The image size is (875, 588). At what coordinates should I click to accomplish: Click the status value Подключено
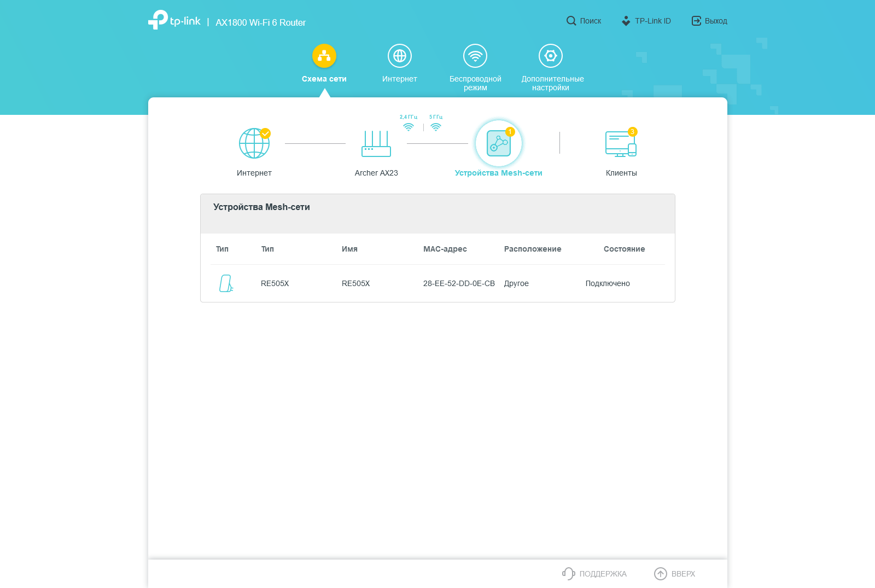click(608, 283)
